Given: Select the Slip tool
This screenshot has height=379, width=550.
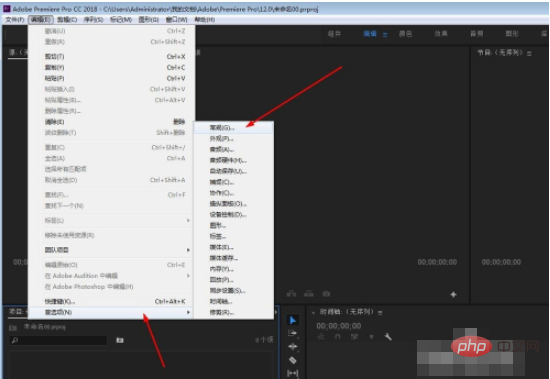Looking at the screenshot, I should [x=293, y=373].
